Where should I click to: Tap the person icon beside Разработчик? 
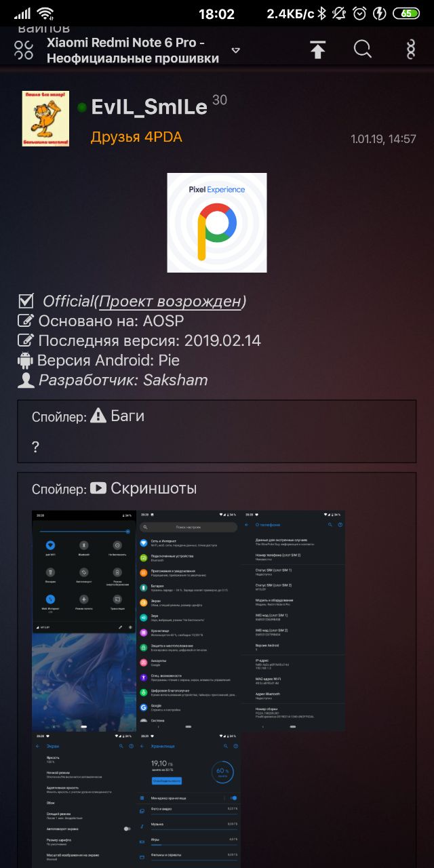click(26, 380)
